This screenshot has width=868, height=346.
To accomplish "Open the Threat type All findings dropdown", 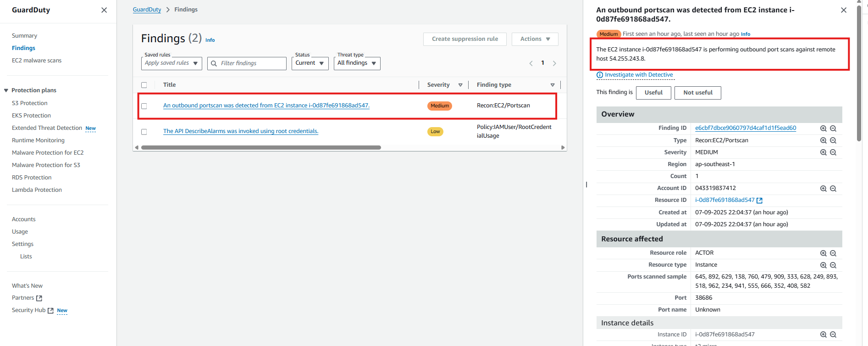I will (357, 63).
